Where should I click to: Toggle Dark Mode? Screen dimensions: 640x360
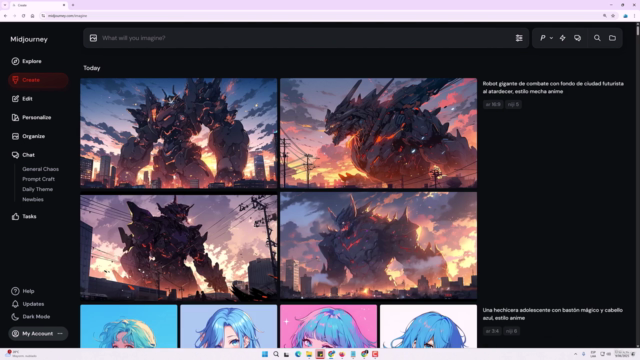coord(31,317)
